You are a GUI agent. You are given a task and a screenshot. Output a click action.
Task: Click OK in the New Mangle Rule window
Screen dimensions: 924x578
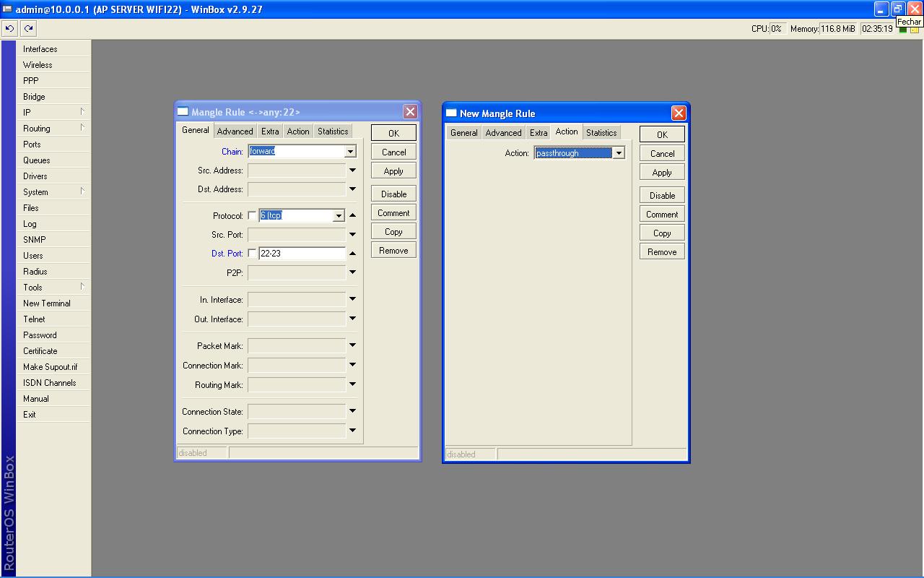(x=662, y=134)
